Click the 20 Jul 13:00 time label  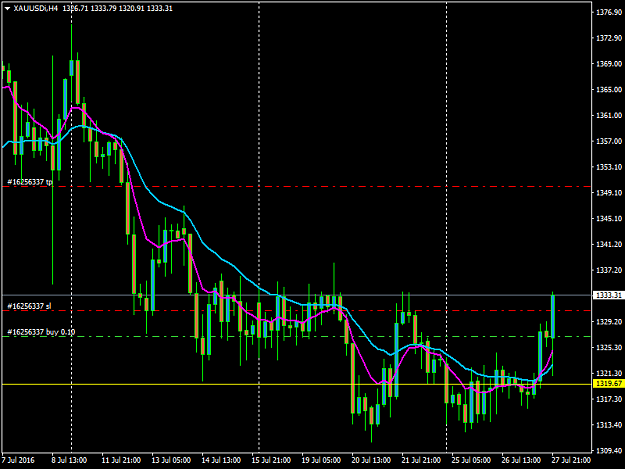coord(371,460)
